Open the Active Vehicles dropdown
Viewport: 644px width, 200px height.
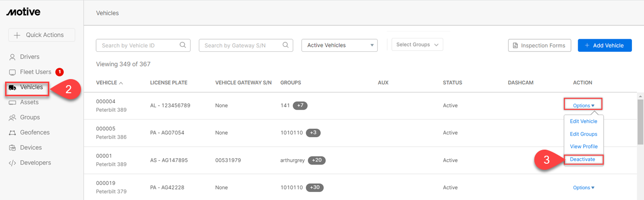pyautogui.click(x=340, y=45)
